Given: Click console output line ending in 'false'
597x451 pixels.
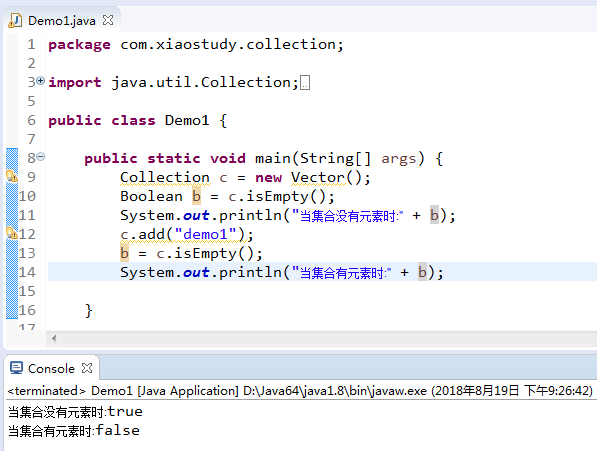Looking at the screenshot, I should pos(74,431).
